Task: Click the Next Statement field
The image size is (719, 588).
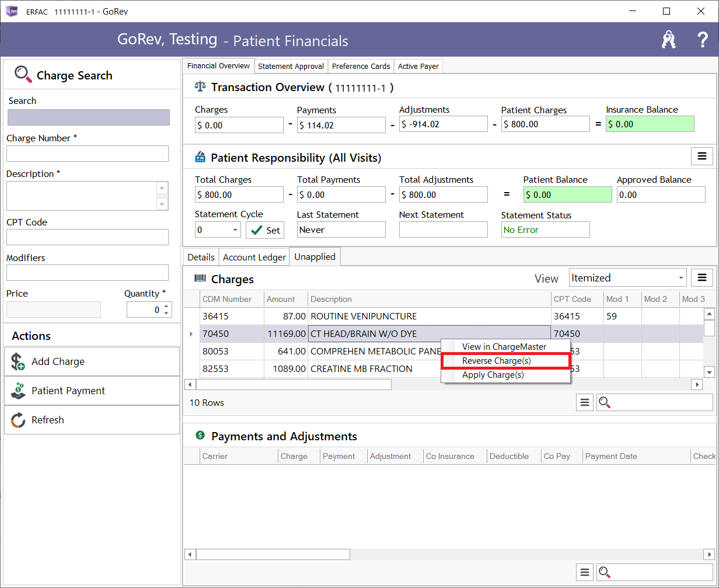Action: [444, 230]
